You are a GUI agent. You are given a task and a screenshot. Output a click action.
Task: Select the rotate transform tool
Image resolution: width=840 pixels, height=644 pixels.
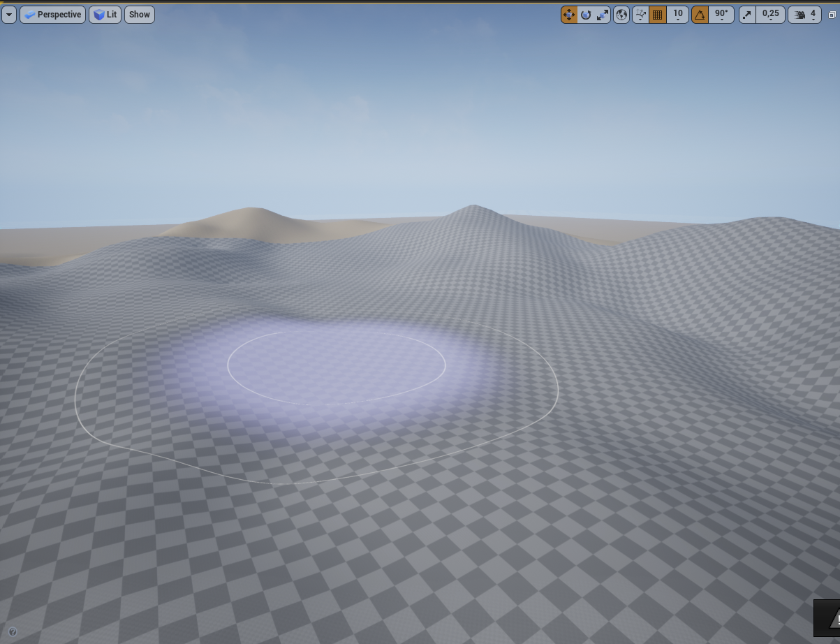tap(586, 15)
